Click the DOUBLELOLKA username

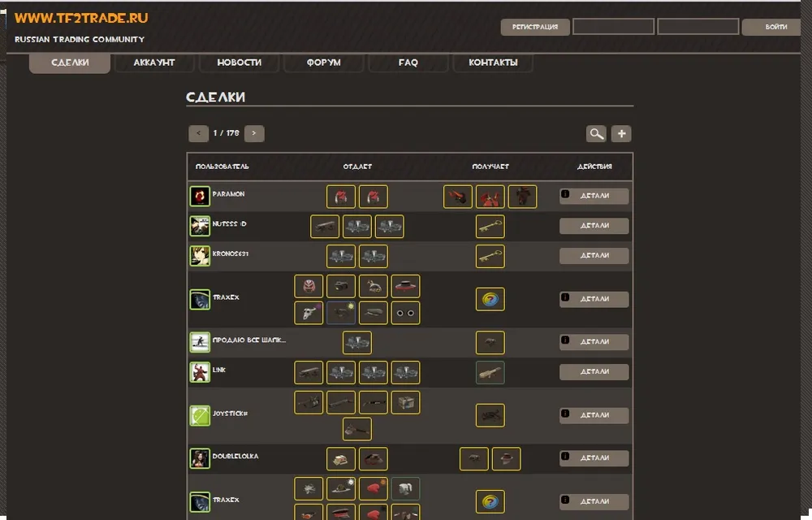coord(235,457)
